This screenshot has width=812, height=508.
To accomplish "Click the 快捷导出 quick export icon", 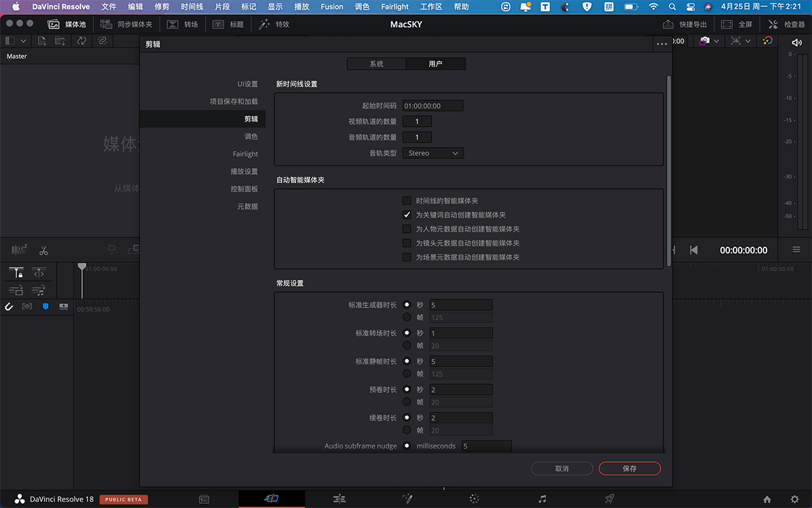I will 668,24.
